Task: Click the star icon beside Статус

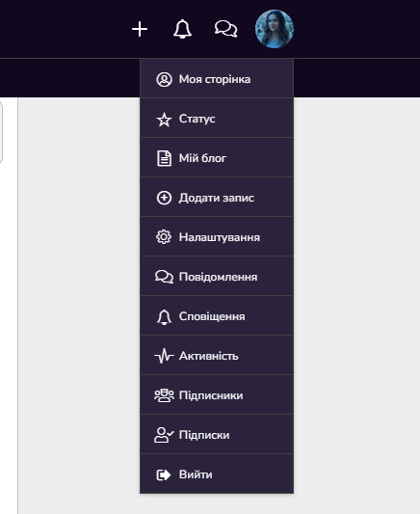Action: tap(164, 120)
